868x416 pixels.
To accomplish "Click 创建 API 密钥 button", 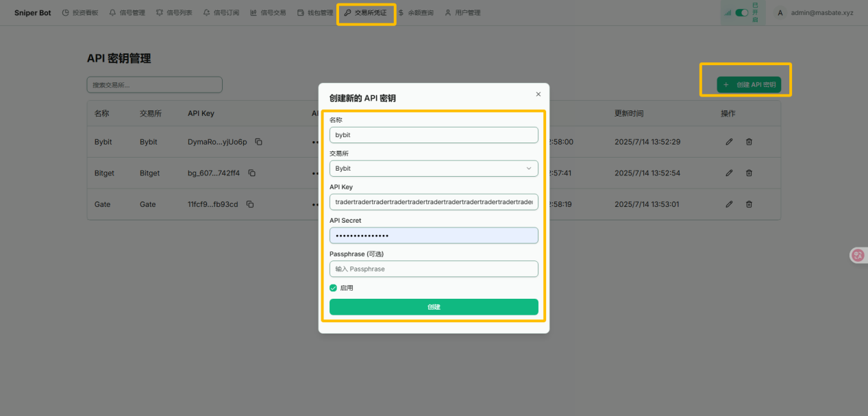I will point(749,84).
